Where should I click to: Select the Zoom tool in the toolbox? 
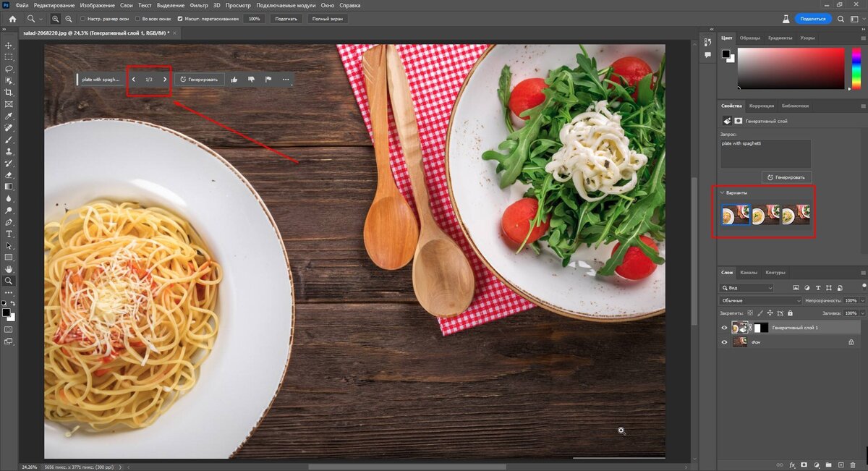9,280
